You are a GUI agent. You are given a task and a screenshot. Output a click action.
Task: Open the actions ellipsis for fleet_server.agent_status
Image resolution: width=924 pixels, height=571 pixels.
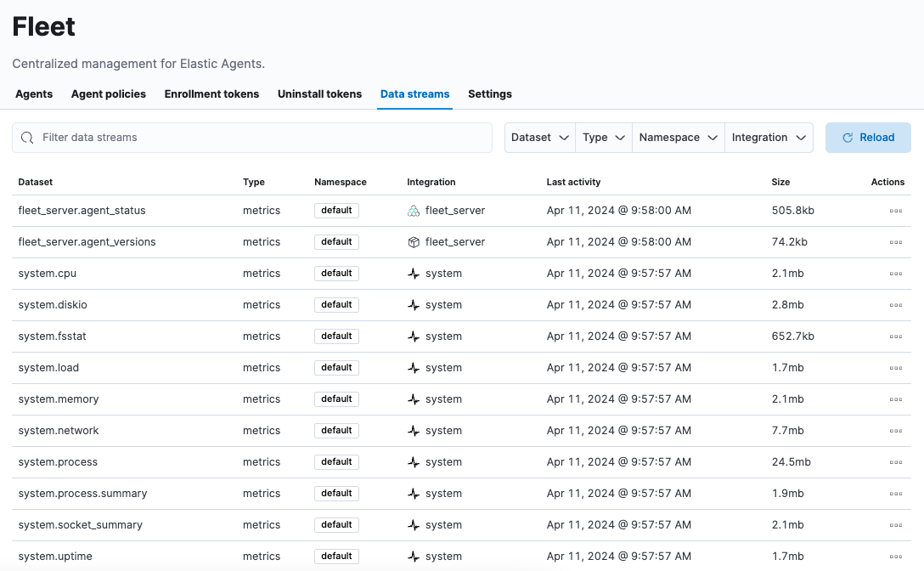tap(896, 210)
